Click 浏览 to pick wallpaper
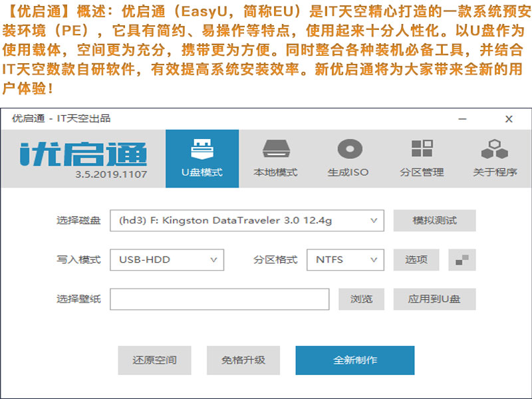 (361, 299)
